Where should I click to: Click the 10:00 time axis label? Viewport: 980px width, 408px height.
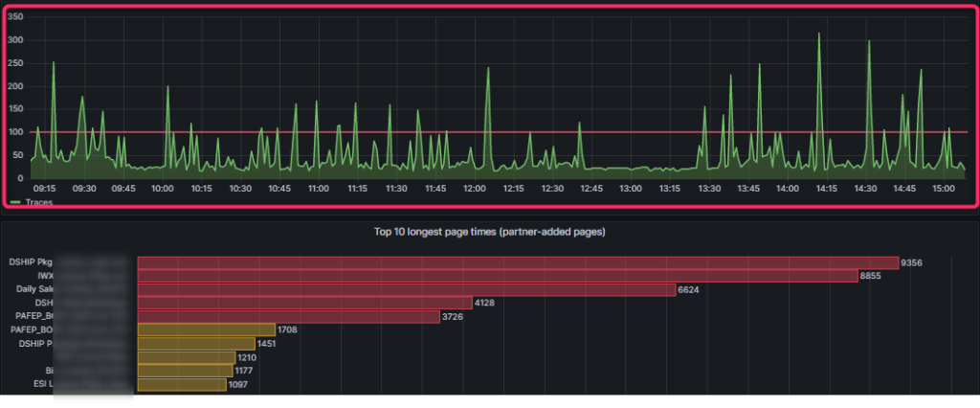(x=163, y=189)
